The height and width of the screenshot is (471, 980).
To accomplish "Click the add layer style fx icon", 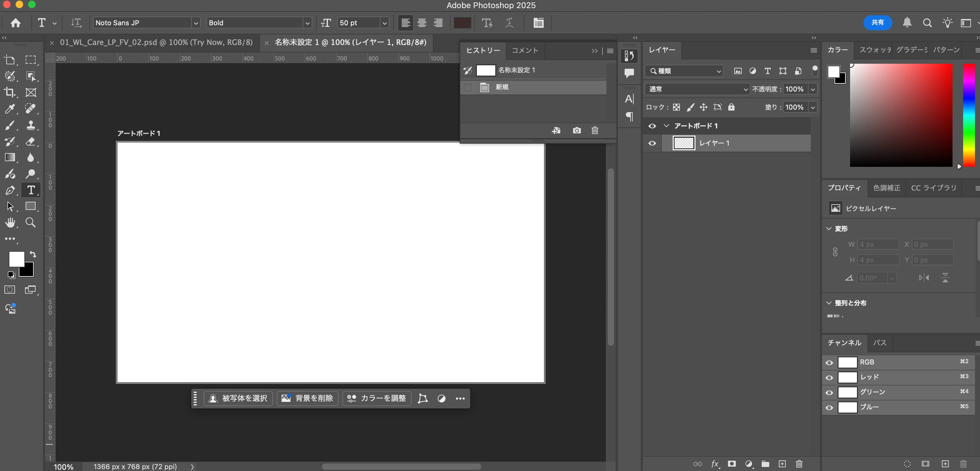I will tap(715, 464).
